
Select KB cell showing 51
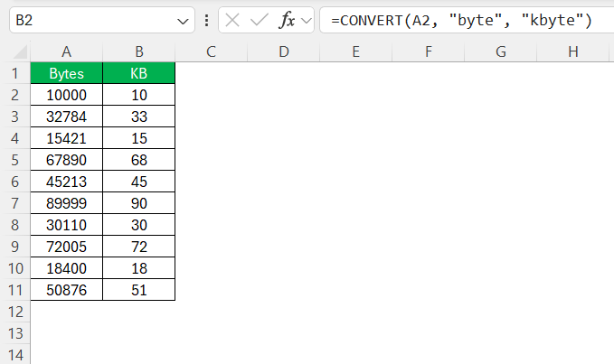(139, 290)
